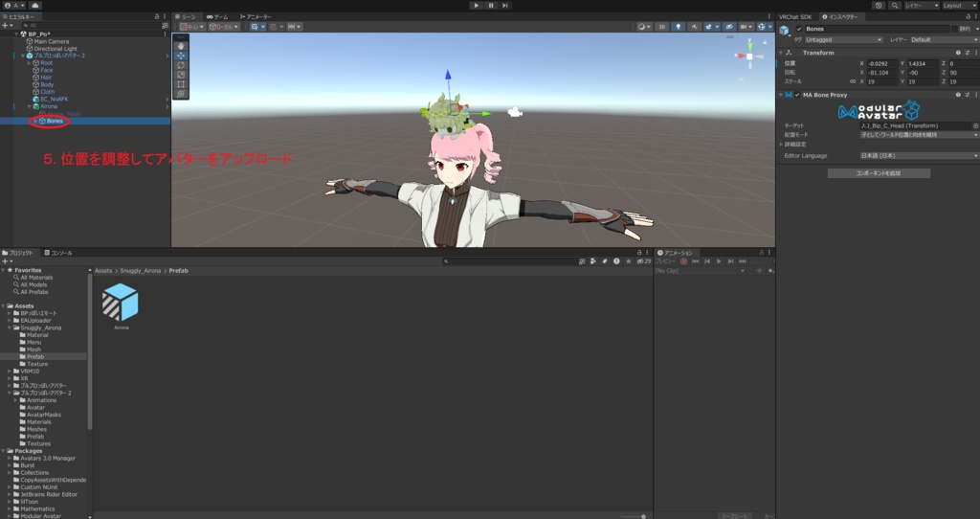Toggle scene lighting bulb icon
This screenshot has width=980, height=519.
coord(679,27)
